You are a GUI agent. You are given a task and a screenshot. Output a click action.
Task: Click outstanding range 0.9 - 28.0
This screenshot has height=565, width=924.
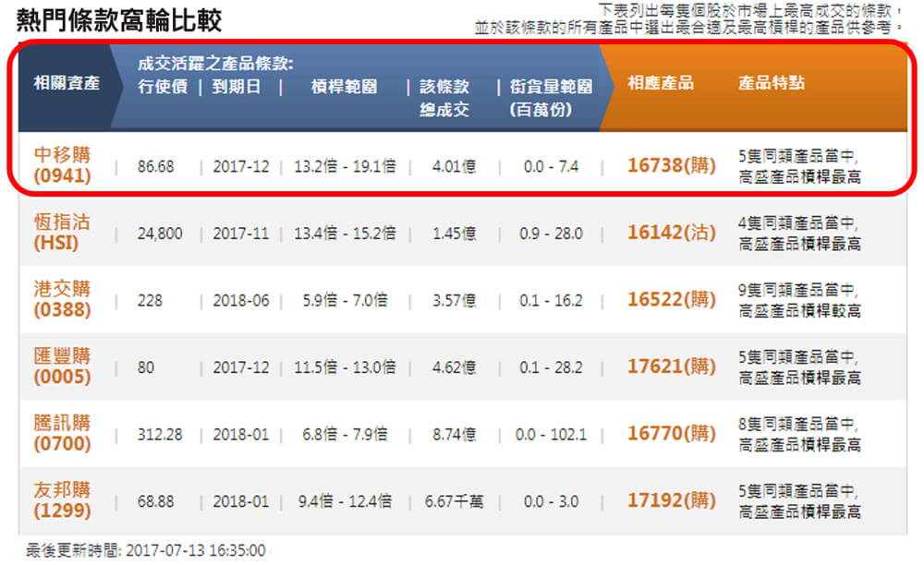[551, 234]
